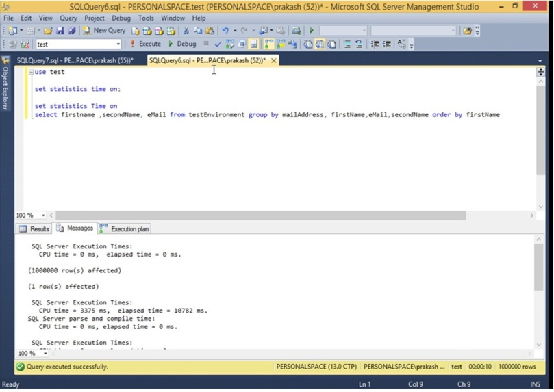Image resolution: width=554 pixels, height=392 pixels.
Task: Open the 'test' database dropdown
Action: click(x=118, y=44)
